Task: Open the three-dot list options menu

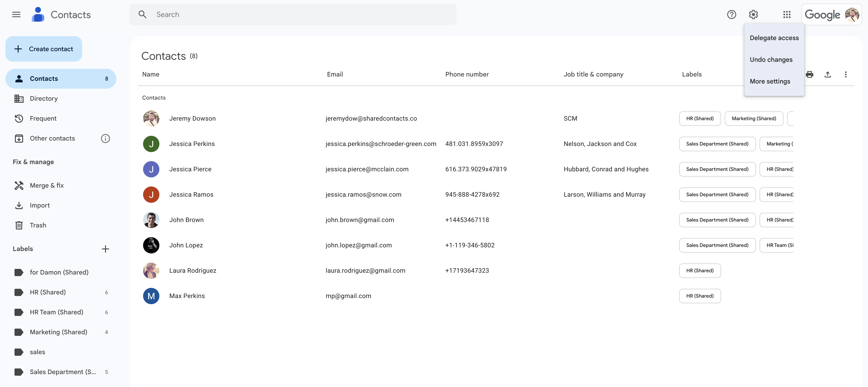Action: point(845,74)
